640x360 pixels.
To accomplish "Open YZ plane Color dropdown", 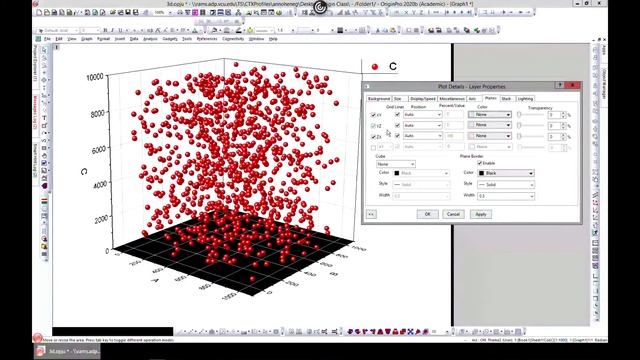I will (x=489, y=125).
